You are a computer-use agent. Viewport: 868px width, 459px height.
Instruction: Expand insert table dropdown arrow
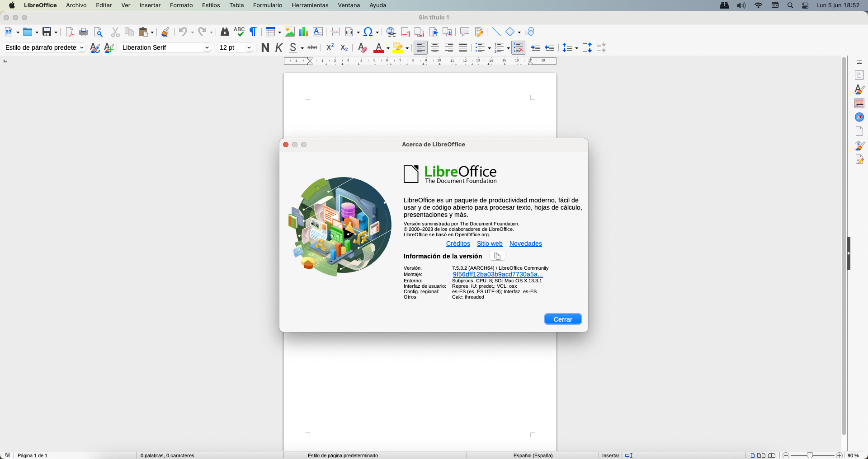pos(279,32)
